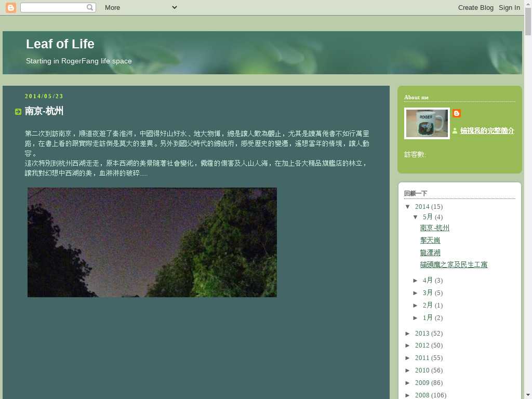Open the Leaf of Life blog title
Viewport: 532px width, 399px height.
60,44
